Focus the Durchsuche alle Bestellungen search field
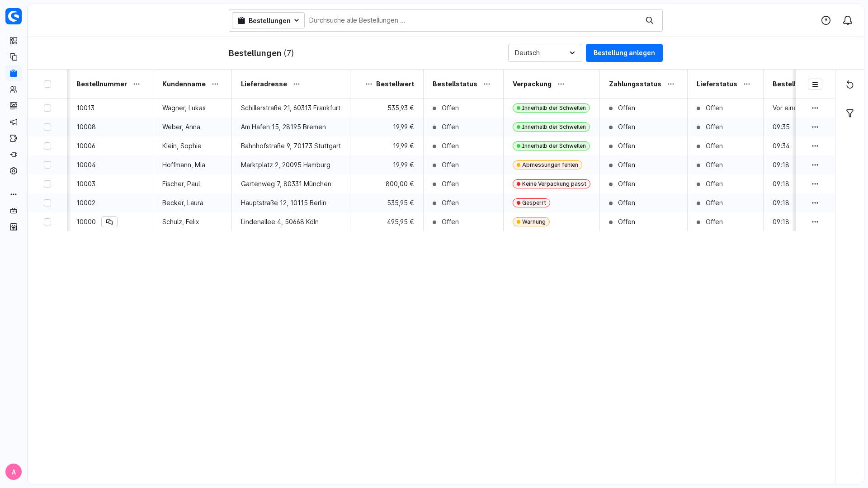Screen dimensions: 868x488 (475, 20)
